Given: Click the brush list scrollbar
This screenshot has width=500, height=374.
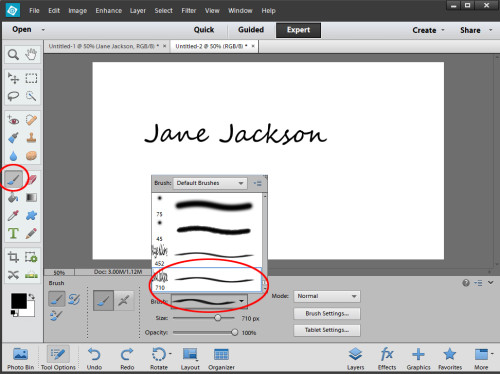Looking at the screenshot, I should [x=265, y=242].
